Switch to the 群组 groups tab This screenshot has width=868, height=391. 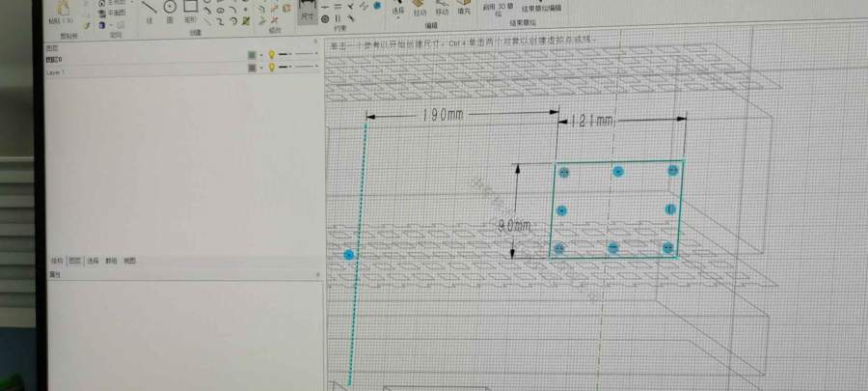pos(111,261)
